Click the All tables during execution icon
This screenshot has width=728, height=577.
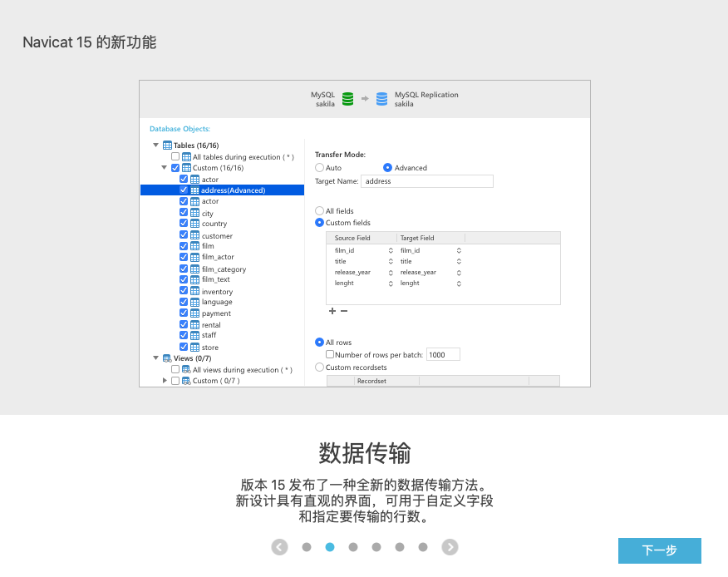(186, 156)
